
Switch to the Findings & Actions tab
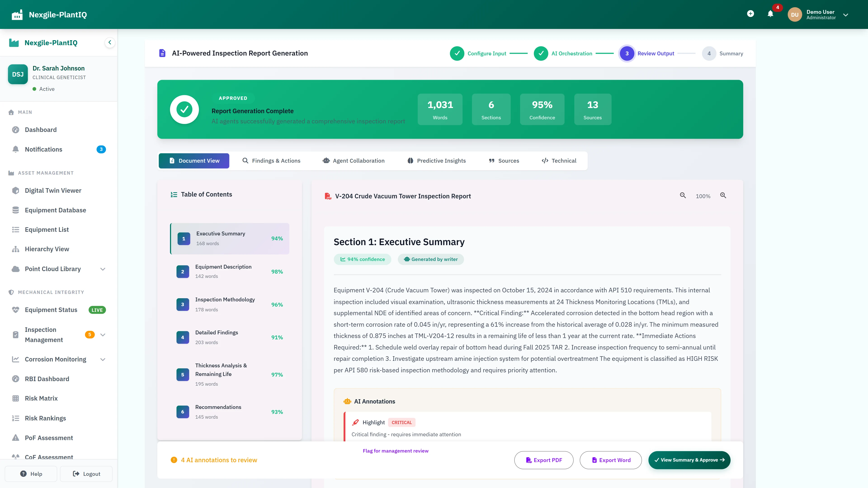coord(271,161)
